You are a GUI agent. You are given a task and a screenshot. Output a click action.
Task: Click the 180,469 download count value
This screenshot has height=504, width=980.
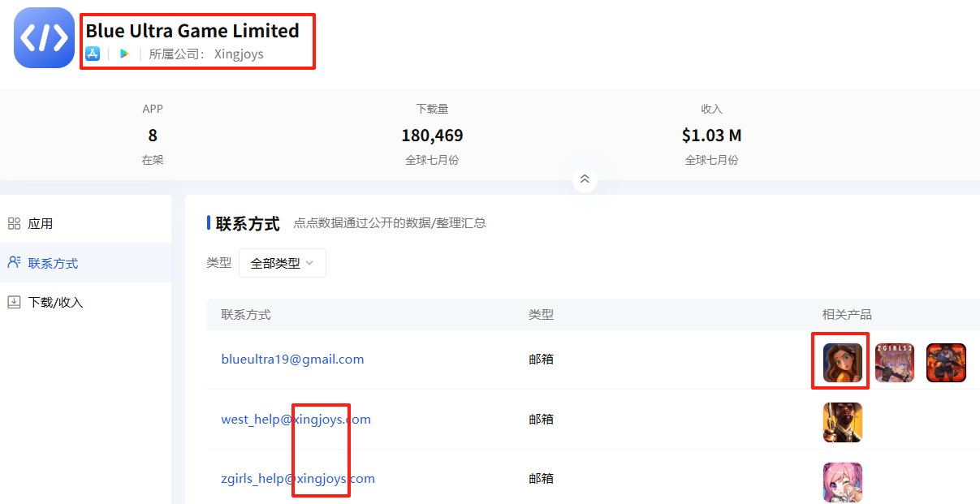point(432,136)
